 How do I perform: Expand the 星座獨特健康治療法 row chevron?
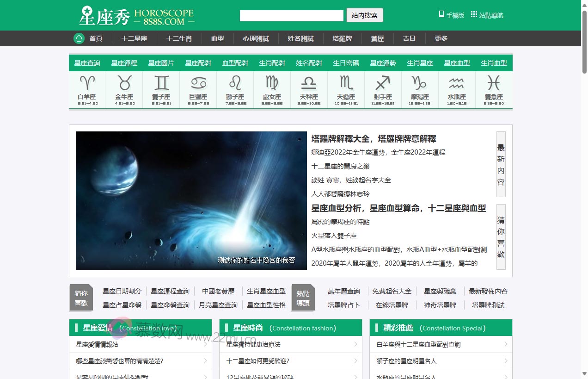(356, 344)
